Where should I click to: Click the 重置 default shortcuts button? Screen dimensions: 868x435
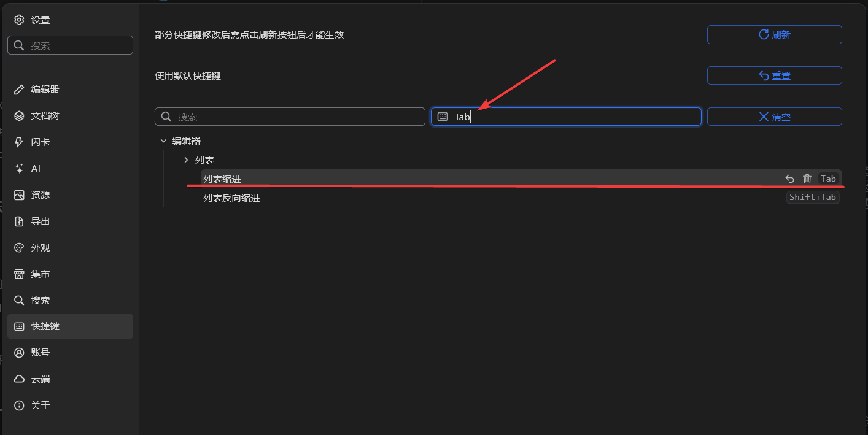click(x=774, y=75)
